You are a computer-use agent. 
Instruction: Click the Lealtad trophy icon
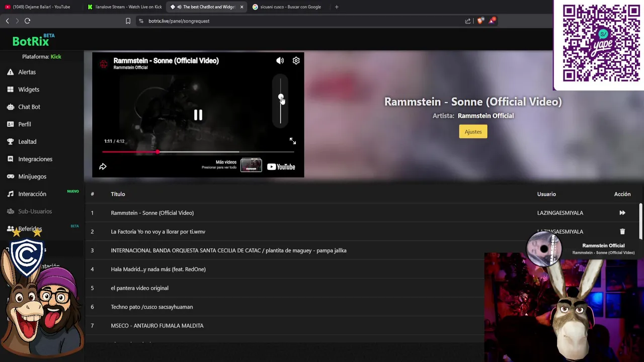point(10,142)
